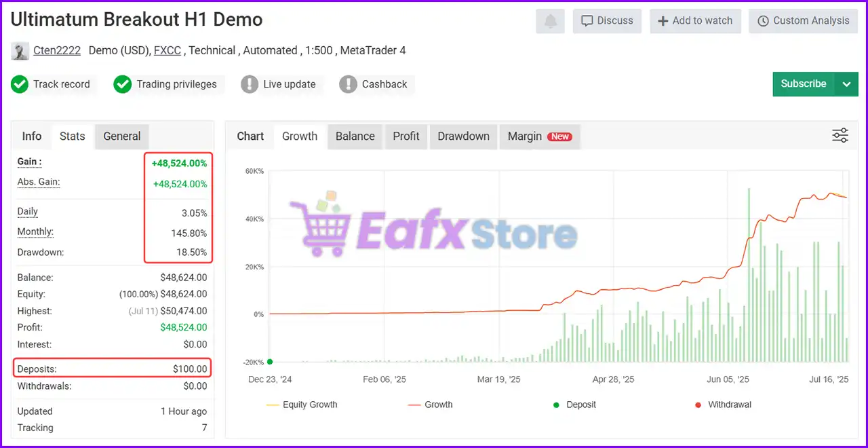Switch to the Growth chart tab
Screen dimensions: 868x448
tap(300, 136)
